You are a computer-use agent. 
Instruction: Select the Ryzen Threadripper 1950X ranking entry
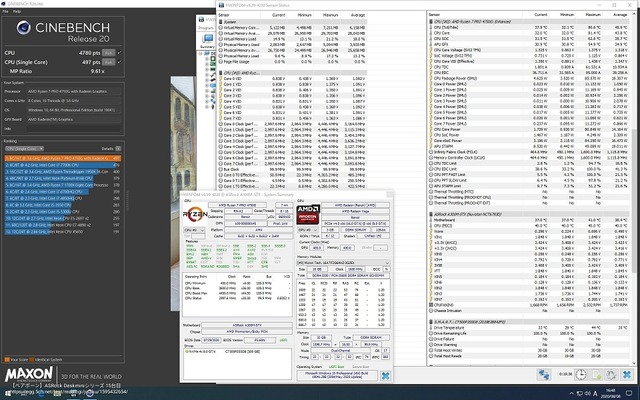pyautogui.click(x=63, y=172)
